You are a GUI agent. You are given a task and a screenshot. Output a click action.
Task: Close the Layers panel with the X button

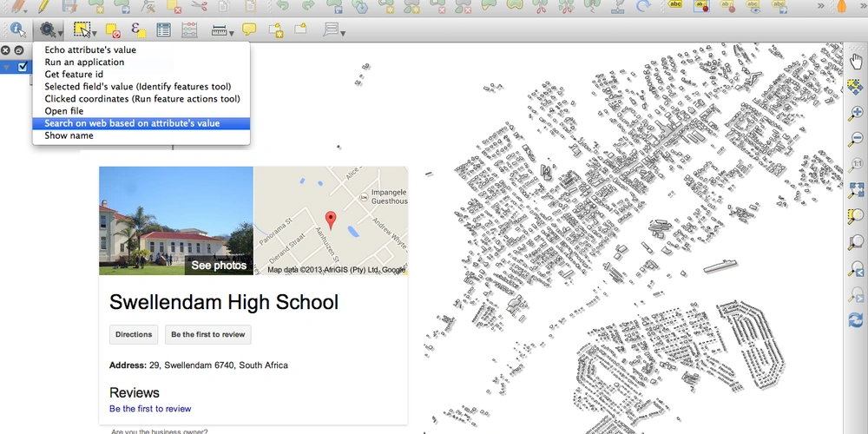[5, 50]
